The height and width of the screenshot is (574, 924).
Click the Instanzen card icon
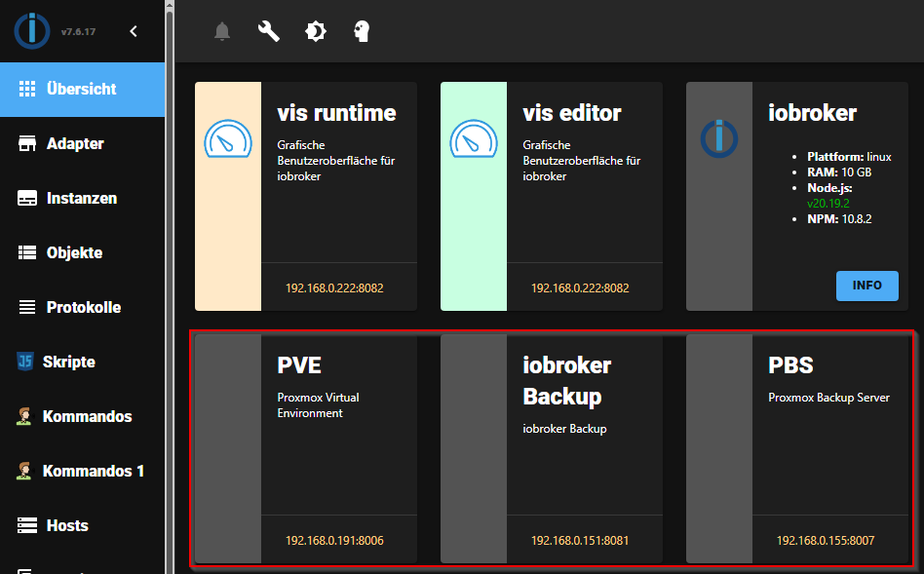pos(27,198)
